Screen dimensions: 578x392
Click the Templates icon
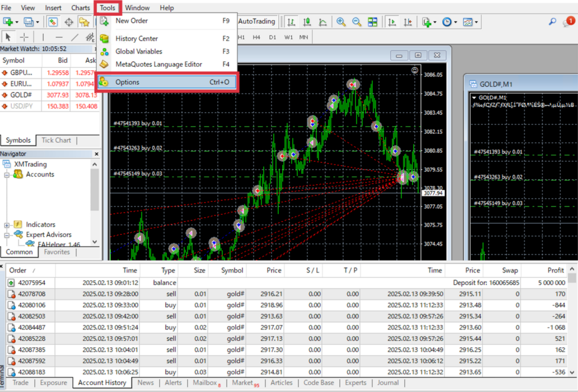[467, 22]
